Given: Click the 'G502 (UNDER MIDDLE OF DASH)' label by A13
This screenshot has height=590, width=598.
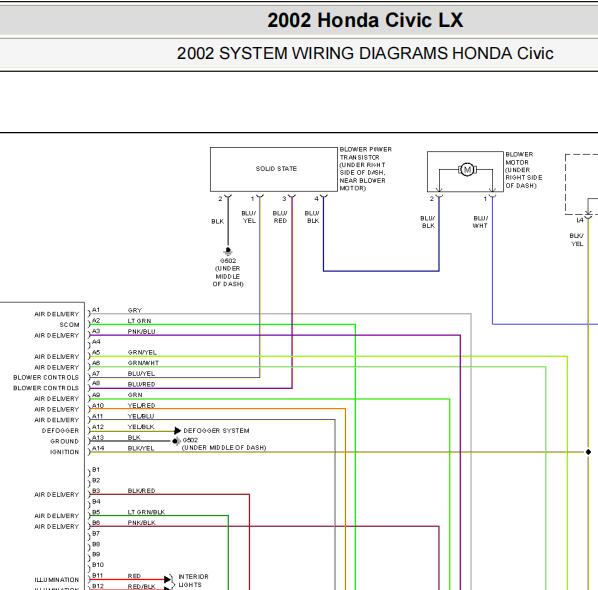Looking at the screenshot, I should coord(224,444).
